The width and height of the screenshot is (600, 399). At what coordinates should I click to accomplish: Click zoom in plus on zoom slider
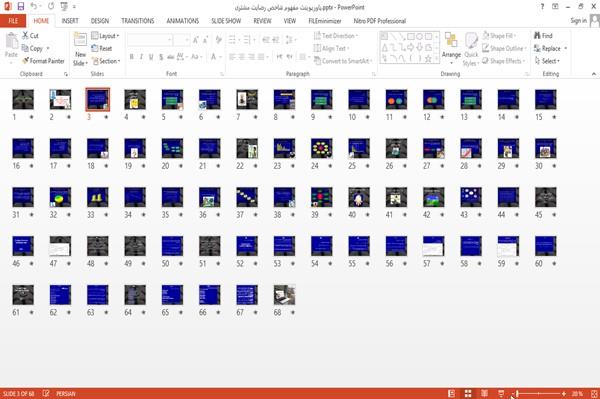tap(564, 394)
